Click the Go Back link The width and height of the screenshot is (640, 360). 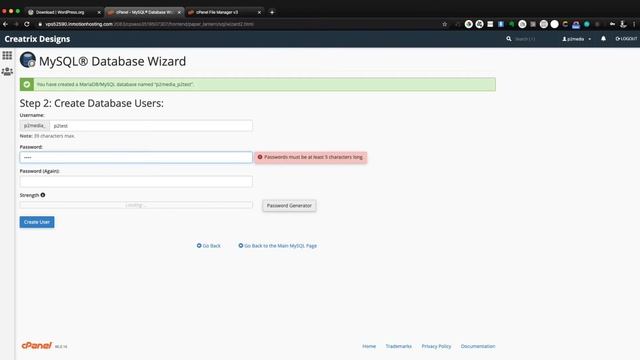pos(209,246)
